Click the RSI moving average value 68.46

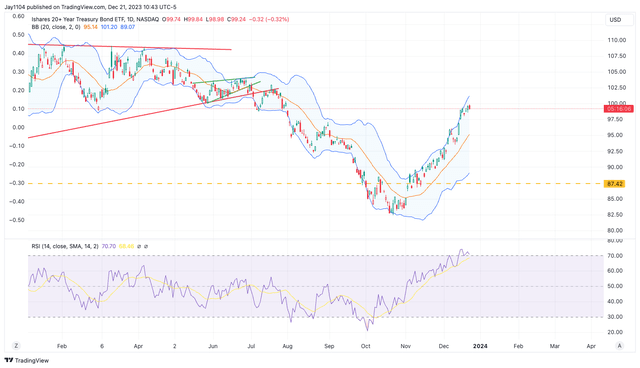click(x=127, y=246)
